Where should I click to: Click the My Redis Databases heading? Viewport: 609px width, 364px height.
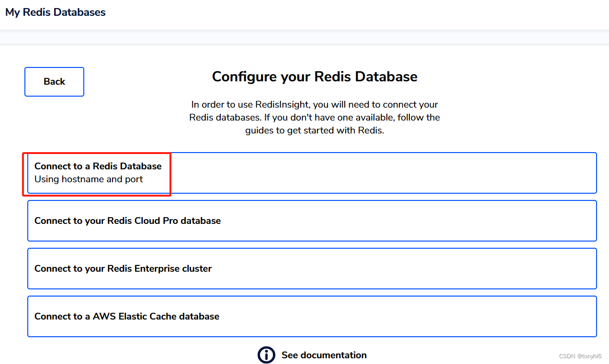(56, 12)
